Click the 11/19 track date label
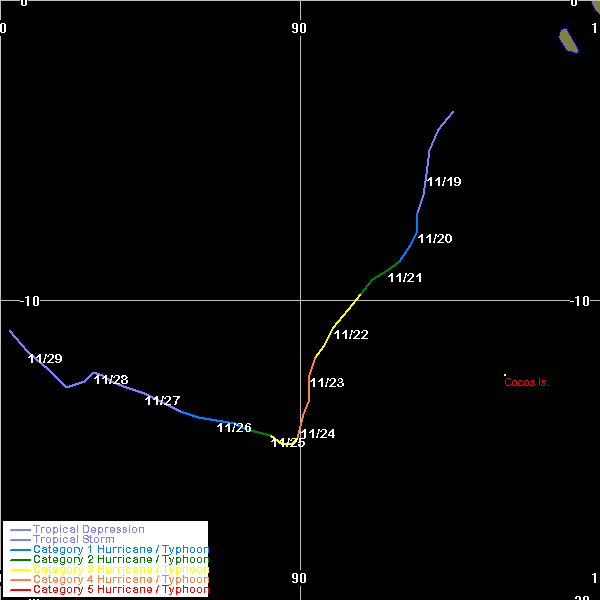 pyautogui.click(x=443, y=182)
